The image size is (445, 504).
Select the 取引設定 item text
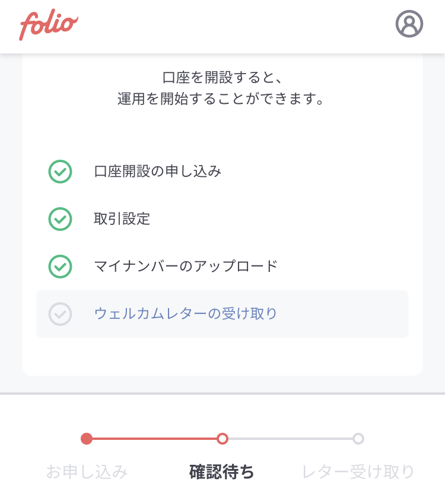[122, 219]
